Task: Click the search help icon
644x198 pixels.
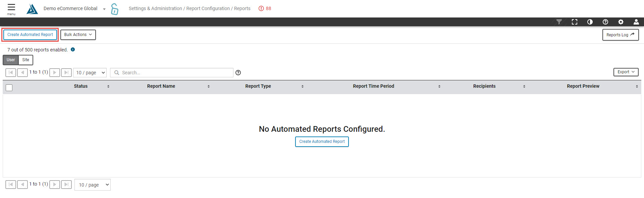Action: (x=238, y=73)
